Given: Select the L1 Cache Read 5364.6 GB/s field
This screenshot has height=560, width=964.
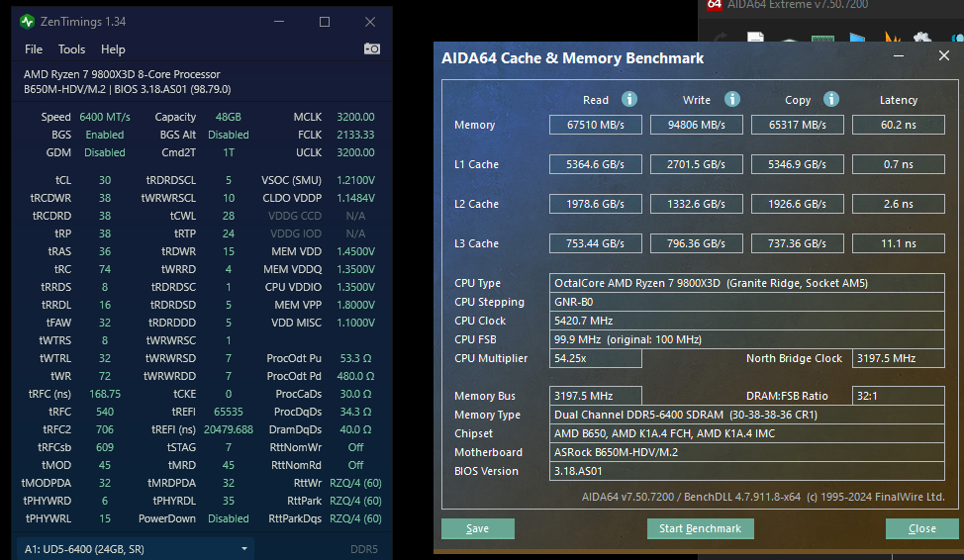Looking at the screenshot, I should click(596, 164).
